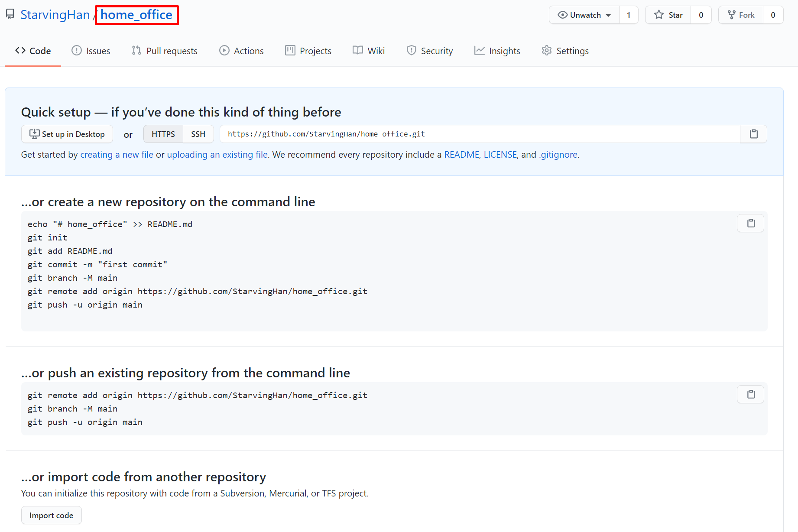798x532 pixels.
Task: Click the README link
Action: [462, 155]
